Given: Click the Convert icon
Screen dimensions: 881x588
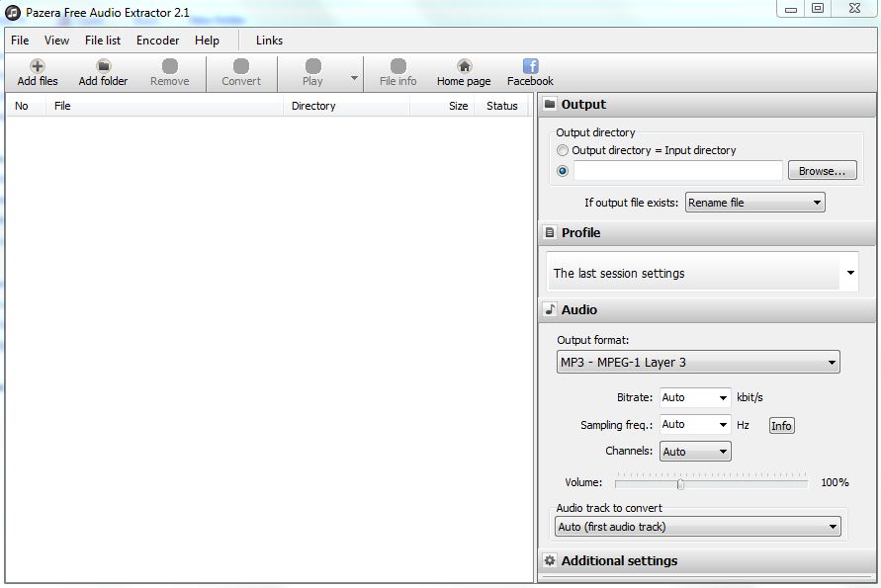Looking at the screenshot, I should [x=240, y=73].
